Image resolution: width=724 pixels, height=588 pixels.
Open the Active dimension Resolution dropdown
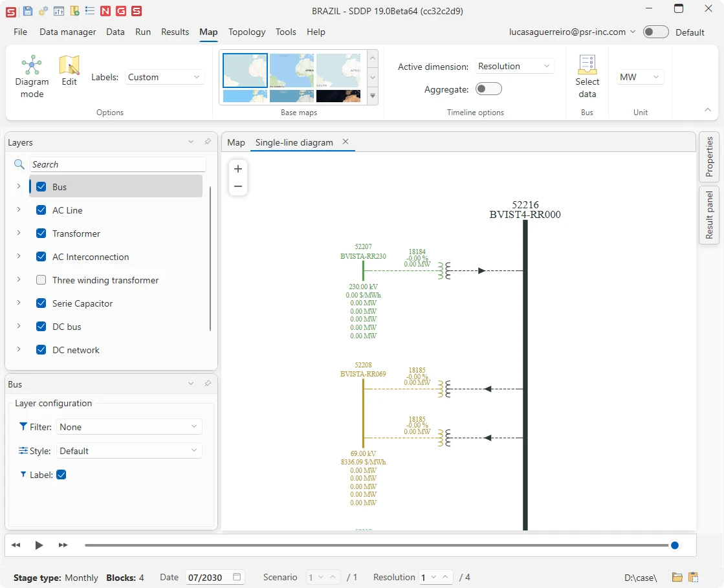[x=514, y=66]
